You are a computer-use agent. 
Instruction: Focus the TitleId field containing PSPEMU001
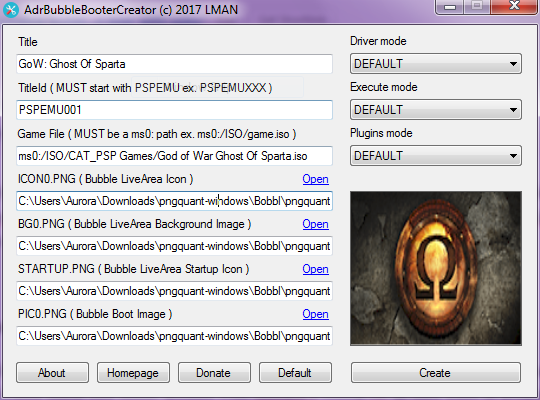point(174,110)
